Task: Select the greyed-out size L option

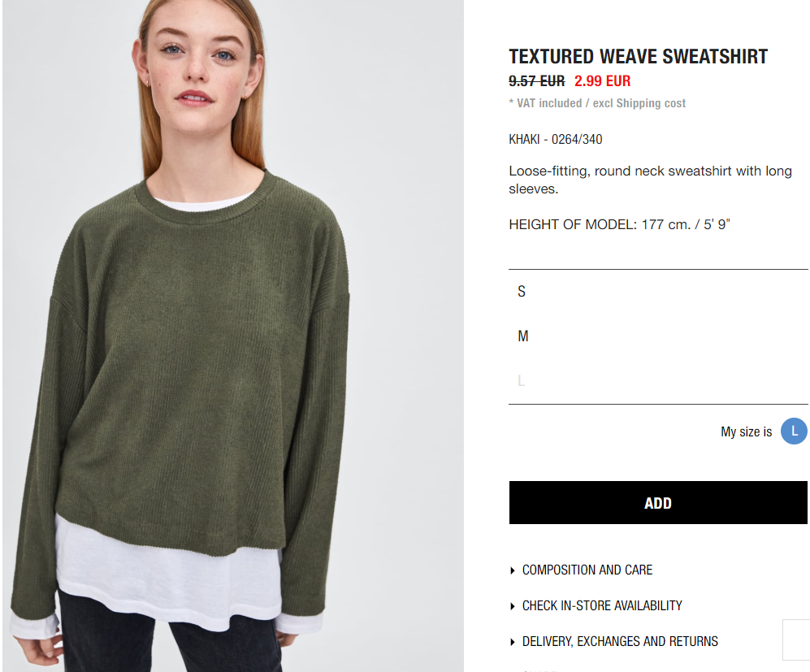Action: [x=658, y=380]
